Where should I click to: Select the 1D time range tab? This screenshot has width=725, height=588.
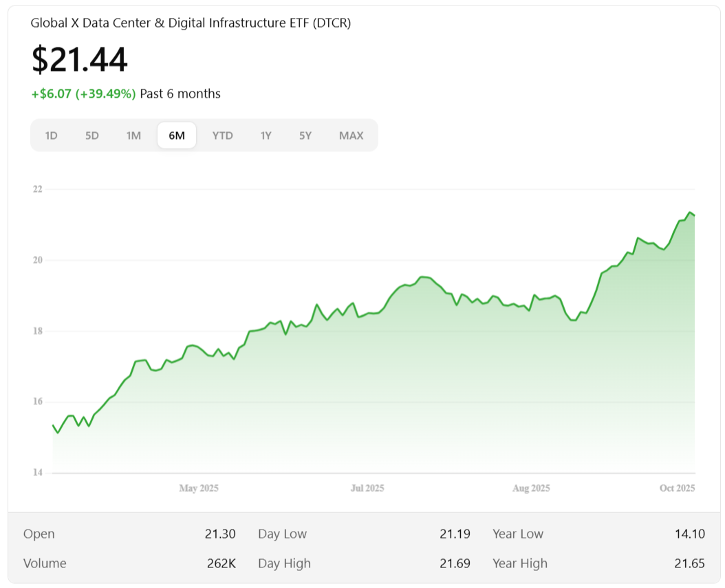[x=51, y=135]
